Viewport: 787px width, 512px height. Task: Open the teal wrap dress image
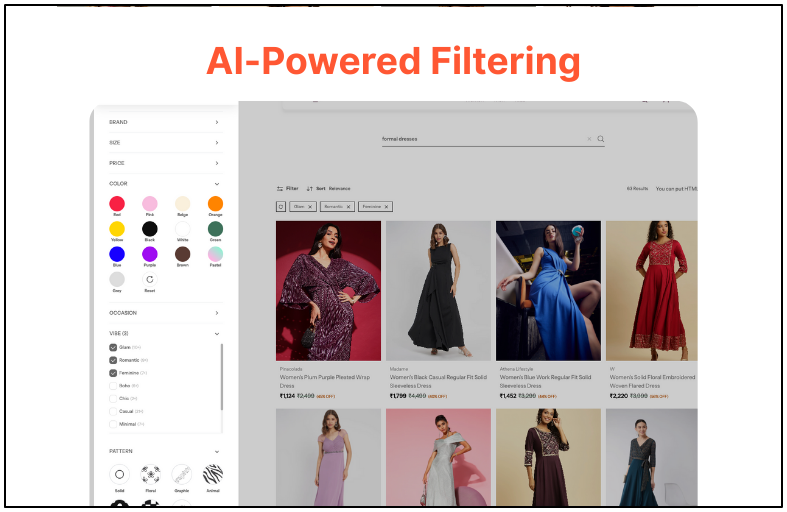click(x=651, y=457)
